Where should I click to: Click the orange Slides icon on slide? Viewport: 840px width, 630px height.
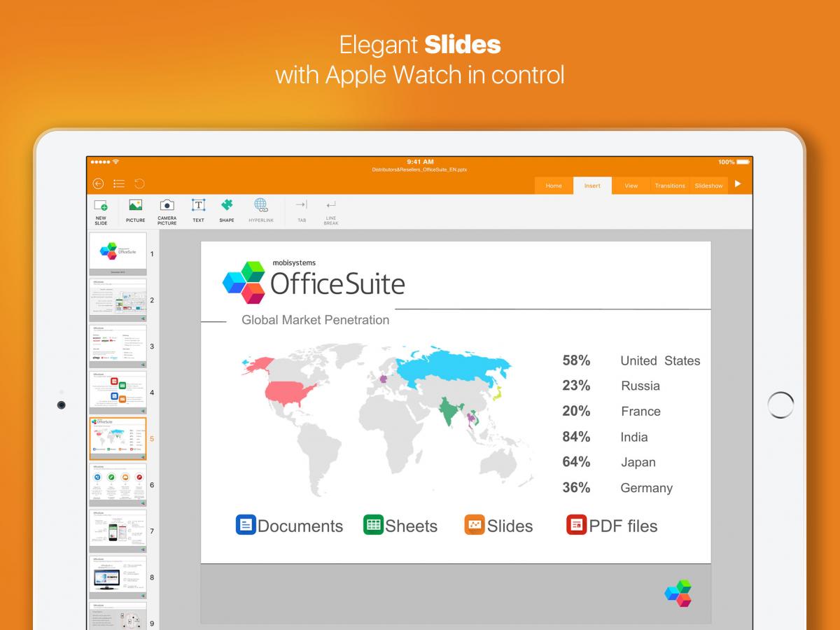[x=475, y=525]
